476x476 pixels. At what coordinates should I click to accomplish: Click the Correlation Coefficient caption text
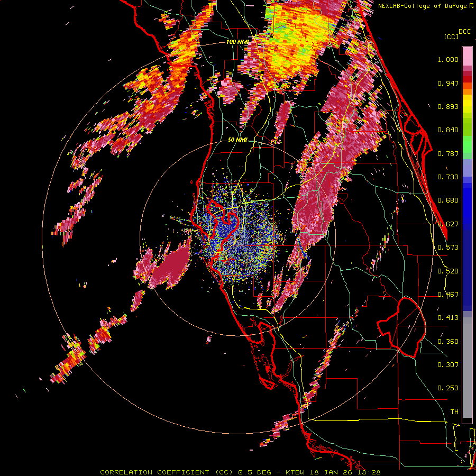click(240, 472)
